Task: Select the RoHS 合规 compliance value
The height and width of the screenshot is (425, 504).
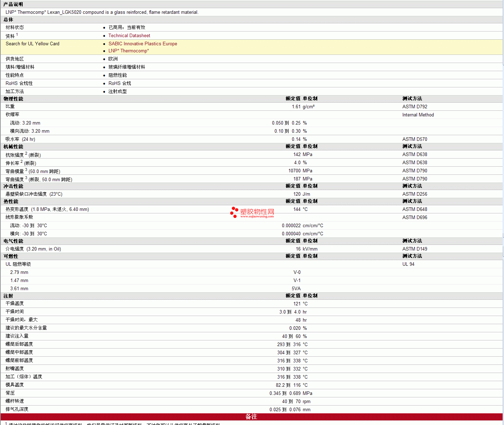Action: (120, 84)
